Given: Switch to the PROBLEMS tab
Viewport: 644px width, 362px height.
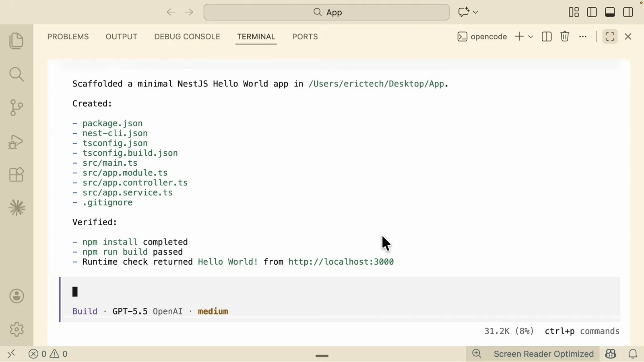Looking at the screenshot, I should click(68, 37).
